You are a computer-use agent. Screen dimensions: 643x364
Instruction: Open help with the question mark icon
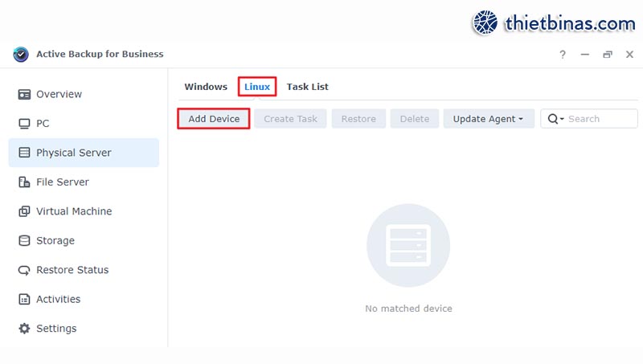tap(563, 54)
